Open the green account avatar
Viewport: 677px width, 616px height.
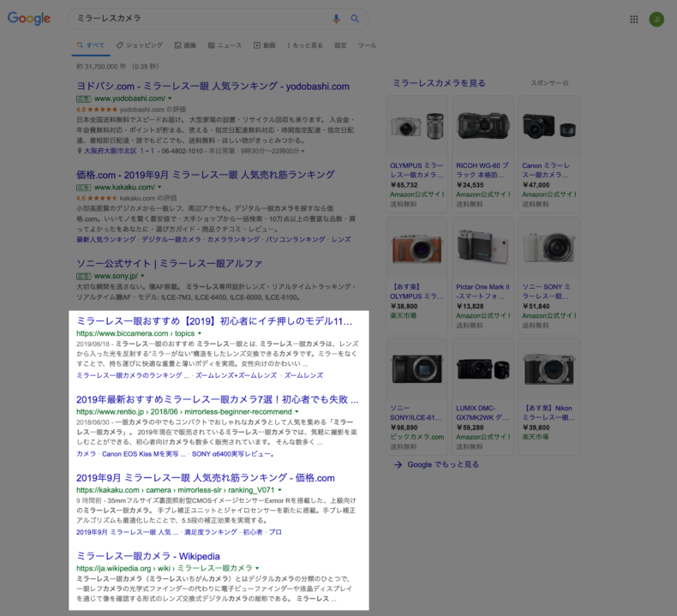point(656,19)
